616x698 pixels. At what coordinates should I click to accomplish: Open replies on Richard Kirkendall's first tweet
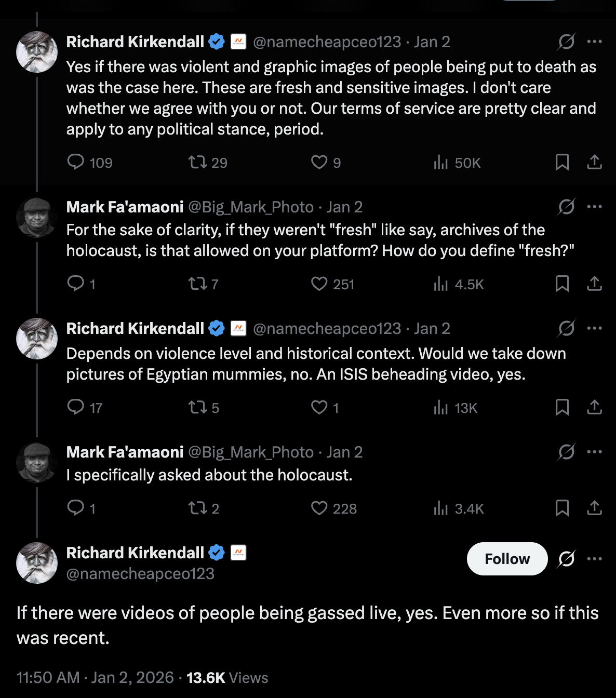(76, 162)
